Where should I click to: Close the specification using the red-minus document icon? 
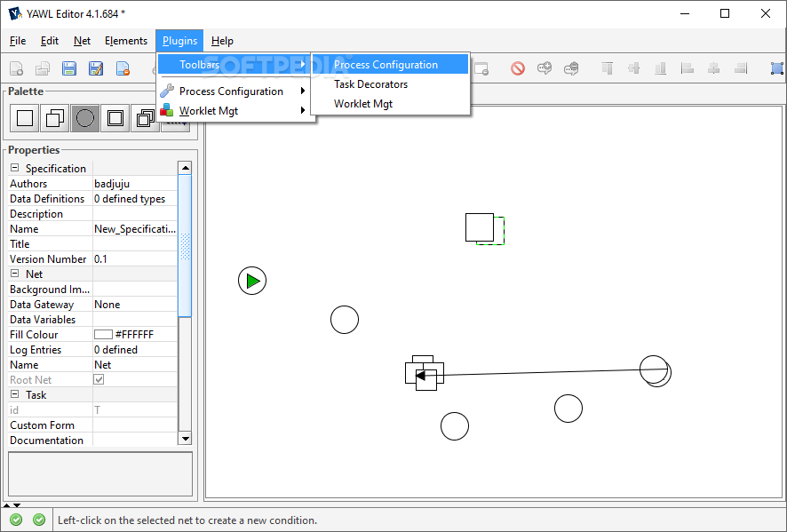tap(123, 68)
